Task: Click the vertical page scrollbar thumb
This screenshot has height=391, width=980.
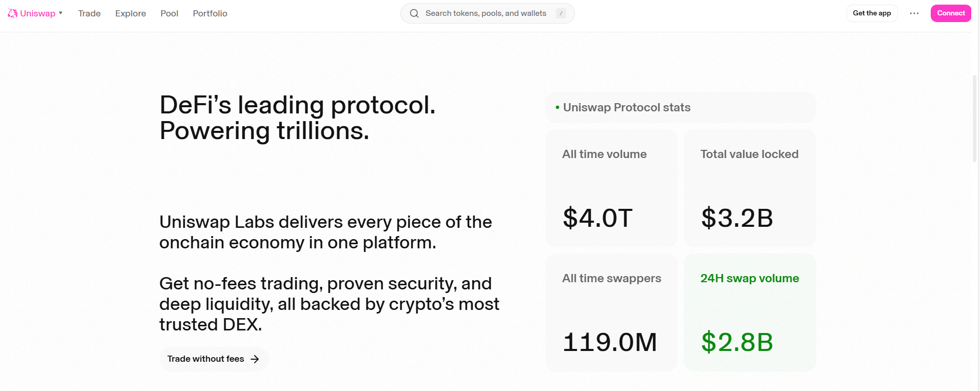Action: point(974,118)
